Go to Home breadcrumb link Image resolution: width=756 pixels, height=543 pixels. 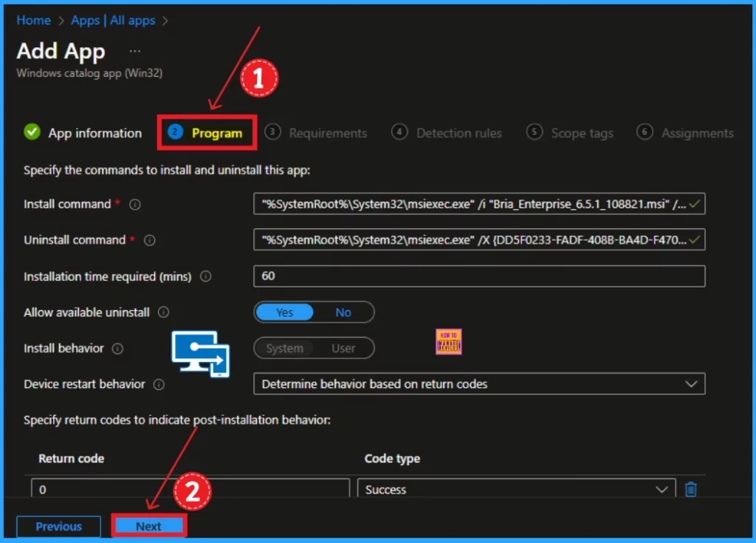33,21
